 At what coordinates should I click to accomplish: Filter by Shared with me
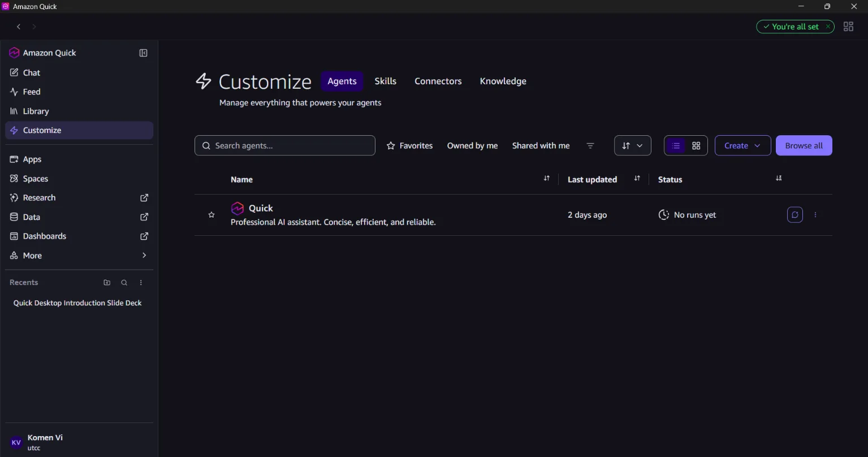(541, 146)
